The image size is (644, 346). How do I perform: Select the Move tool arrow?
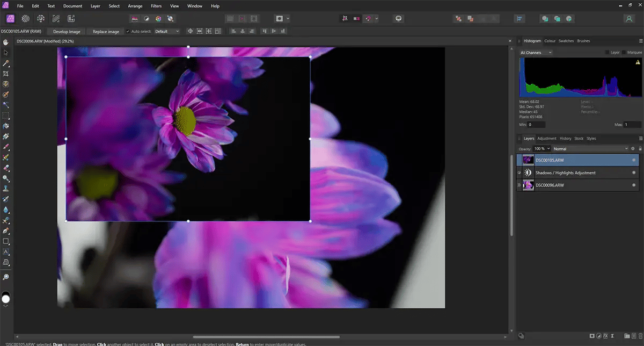(x=6, y=53)
